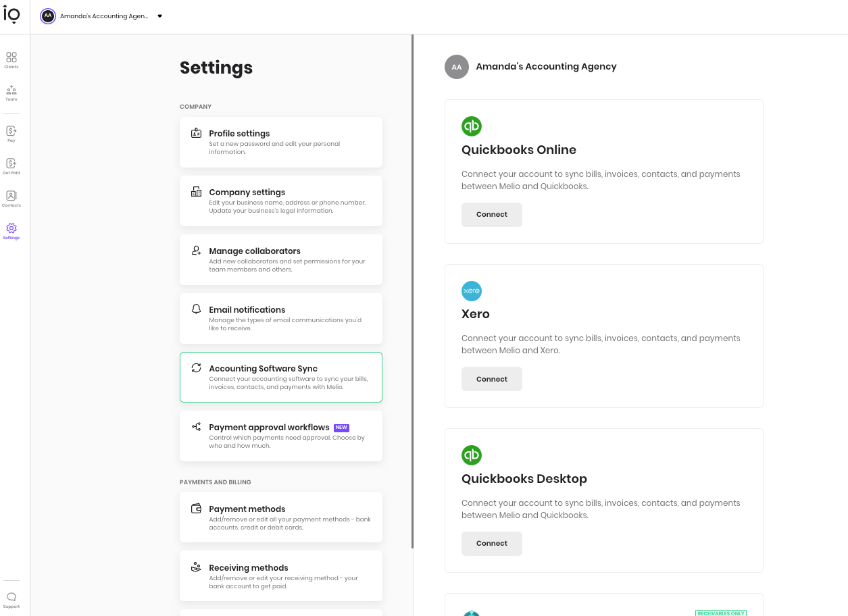This screenshot has width=848, height=616.
Task: Open Payment methods settings card
Action: tap(281, 517)
